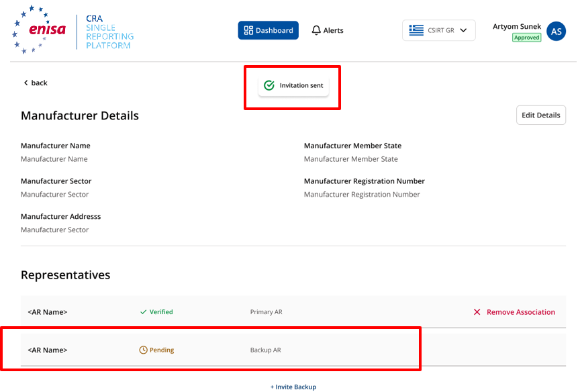The image size is (578, 392).
Task: Click the Backup AR role label
Action: (x=265, y=350)
